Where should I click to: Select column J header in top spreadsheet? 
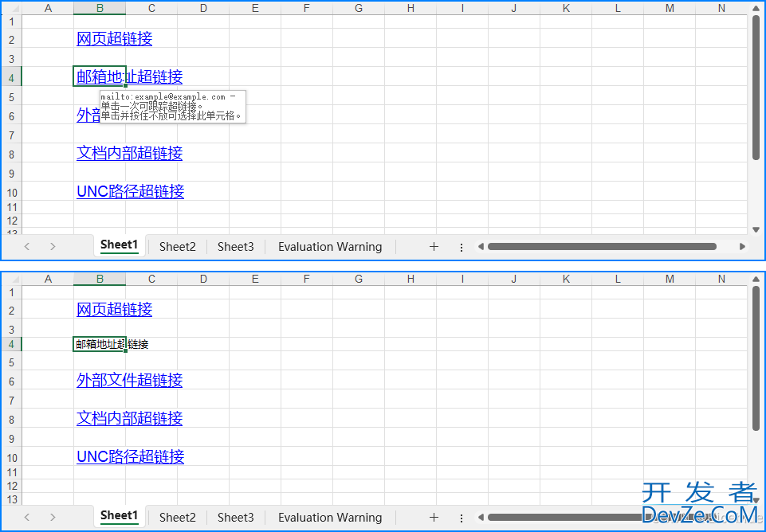point(514,8)
